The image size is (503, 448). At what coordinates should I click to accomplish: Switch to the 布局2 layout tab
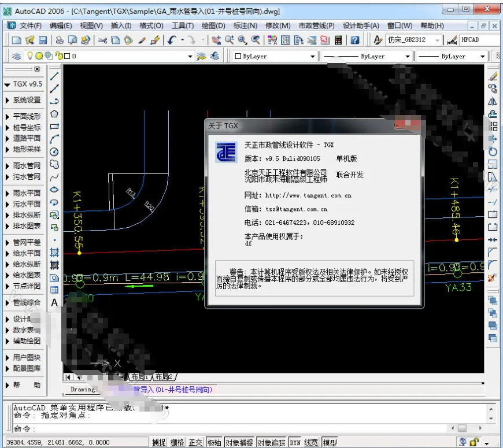[164, 376]
